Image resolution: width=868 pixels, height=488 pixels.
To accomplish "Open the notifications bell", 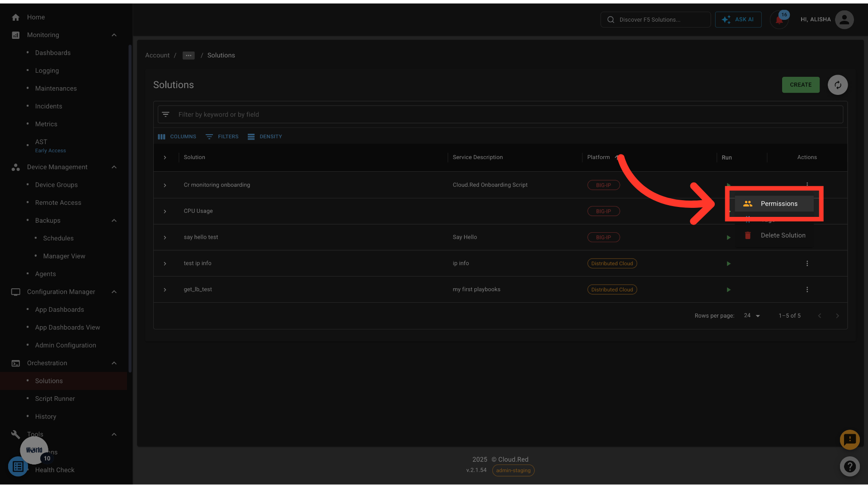I will (779, 20).
